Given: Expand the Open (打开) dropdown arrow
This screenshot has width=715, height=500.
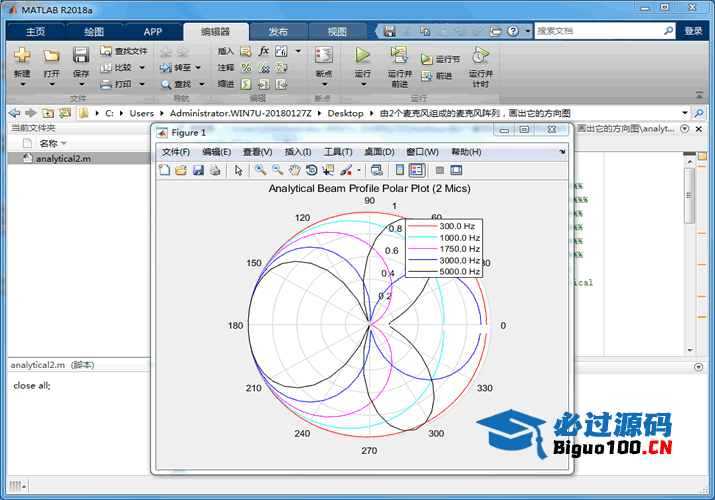Looking at the screenshot, I should point(52,84).
